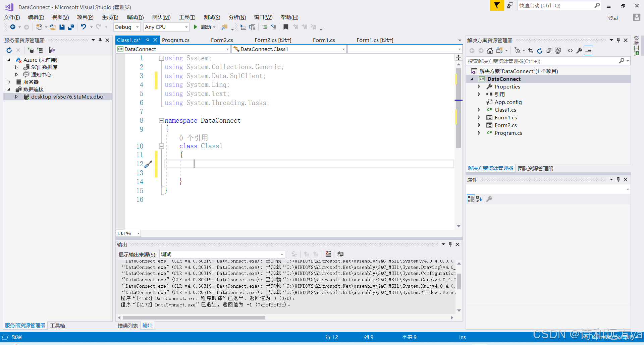Click the Alphabetical sort icon in Properties

point(479,199)
